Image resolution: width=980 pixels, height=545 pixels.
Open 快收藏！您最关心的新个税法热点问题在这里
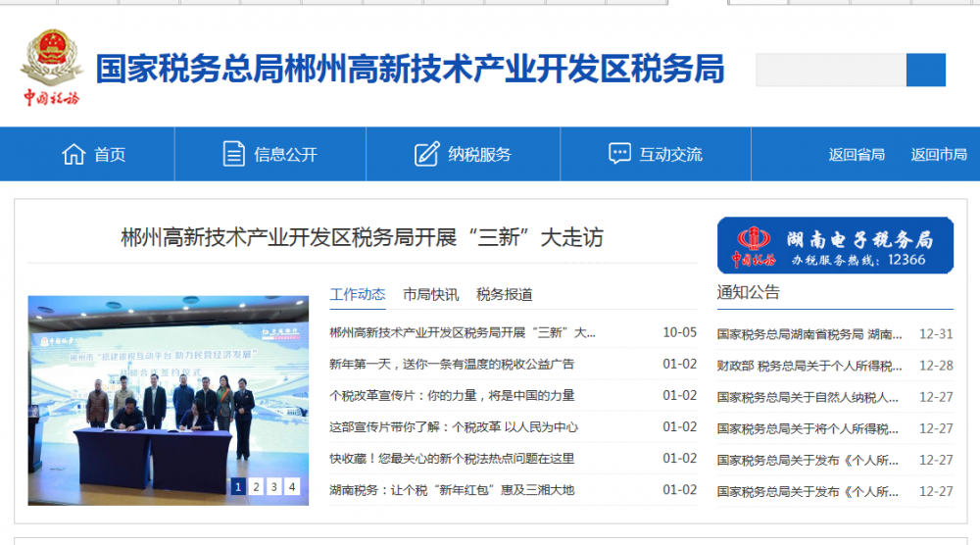pyautogui.click(x=452, y=458)
